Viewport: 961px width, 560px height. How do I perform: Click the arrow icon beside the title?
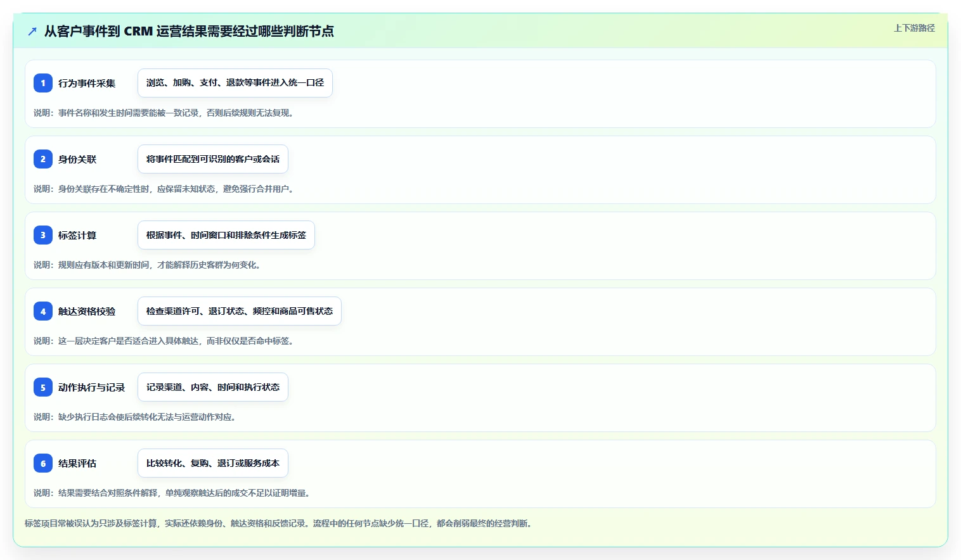[32, 31]
